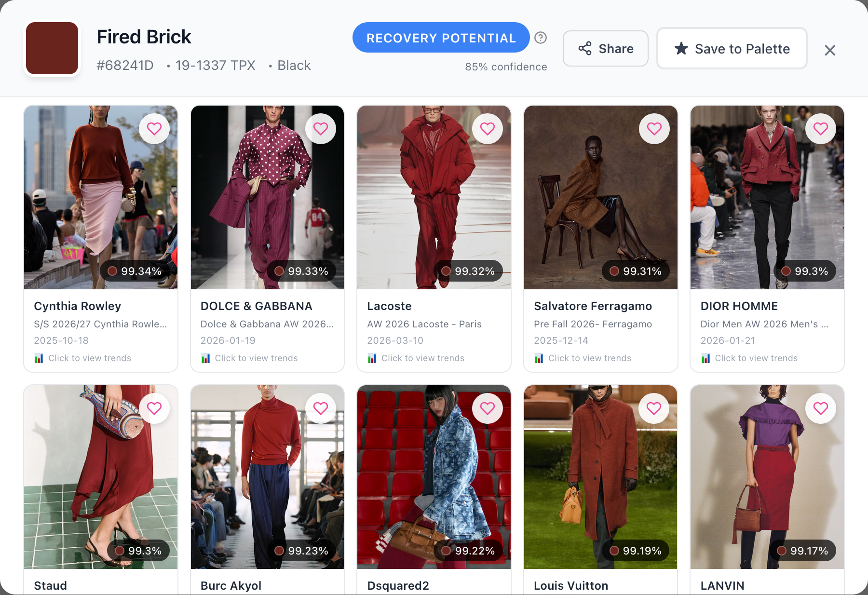Open trends link for Lacoste
This screenshot has height=595, width=868.
(422, 358)
